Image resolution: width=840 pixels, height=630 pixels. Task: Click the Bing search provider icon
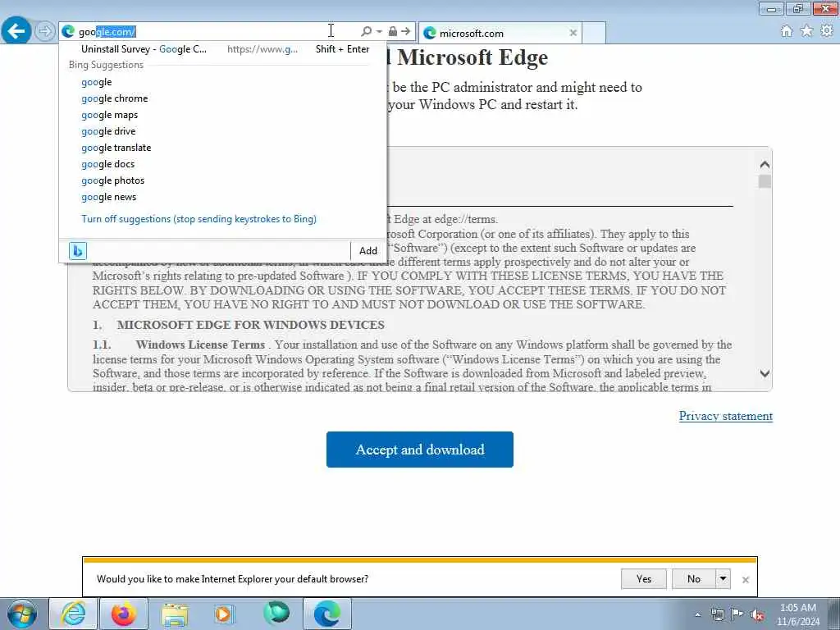tap(78, 251)
